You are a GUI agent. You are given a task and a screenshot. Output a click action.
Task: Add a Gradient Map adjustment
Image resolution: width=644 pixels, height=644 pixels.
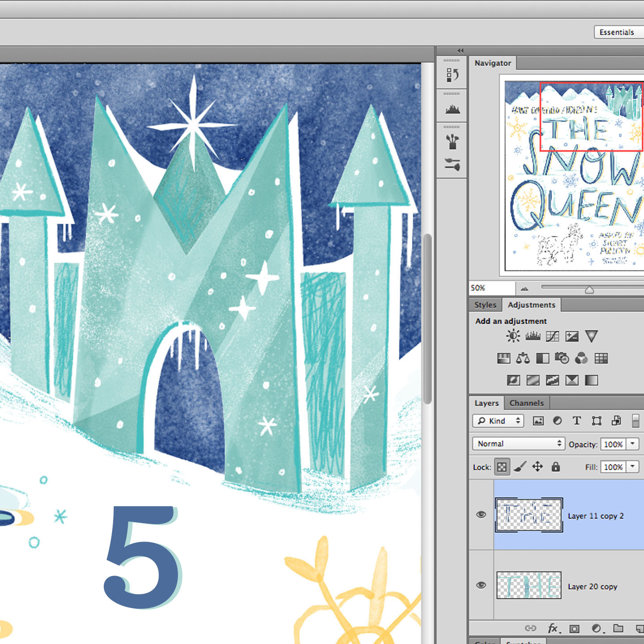pyautogui.click(x=591, y=380)
